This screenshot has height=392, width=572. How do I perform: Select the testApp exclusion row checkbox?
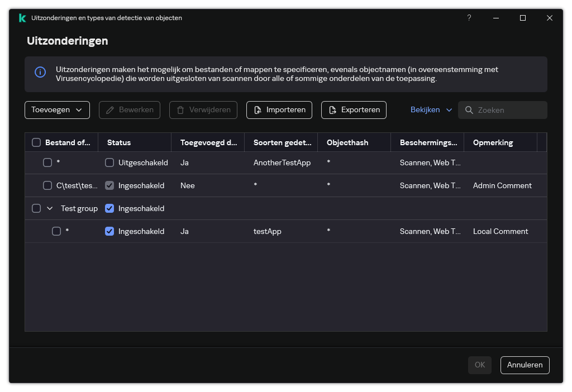coord(56,231)
